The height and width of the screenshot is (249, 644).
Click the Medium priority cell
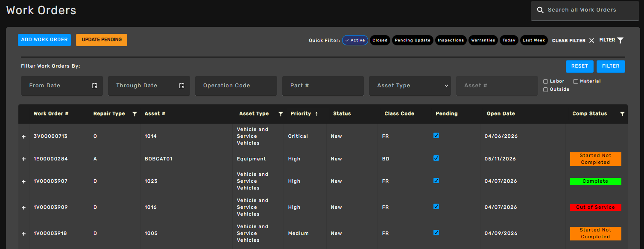coord(299,234)
